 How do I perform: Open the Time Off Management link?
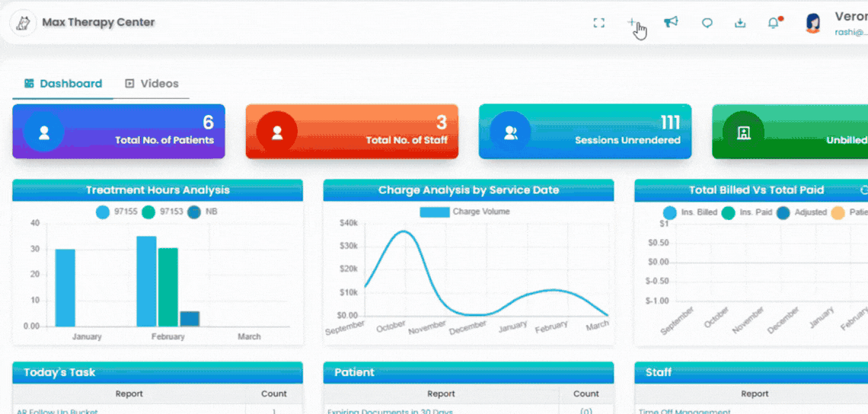[685, 411]
